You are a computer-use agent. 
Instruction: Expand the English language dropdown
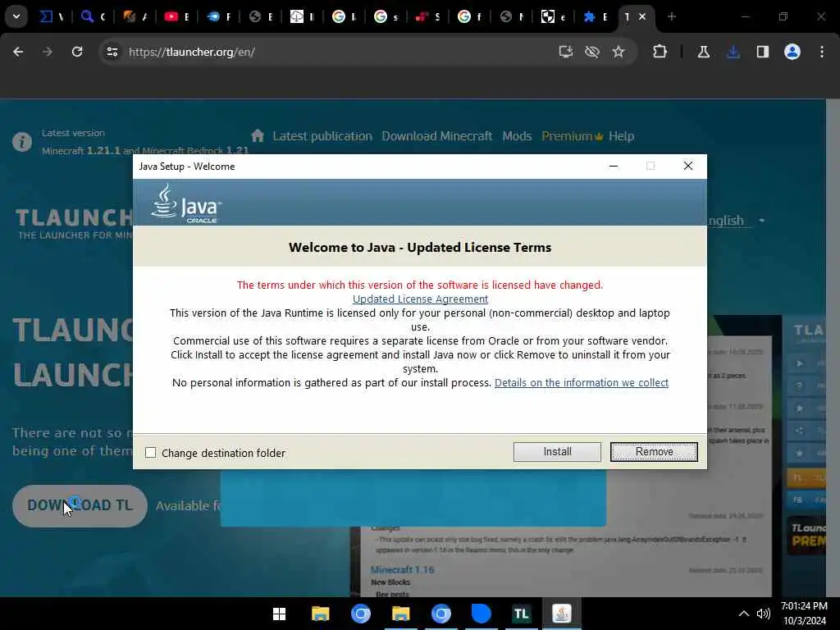tap(735, 220)
